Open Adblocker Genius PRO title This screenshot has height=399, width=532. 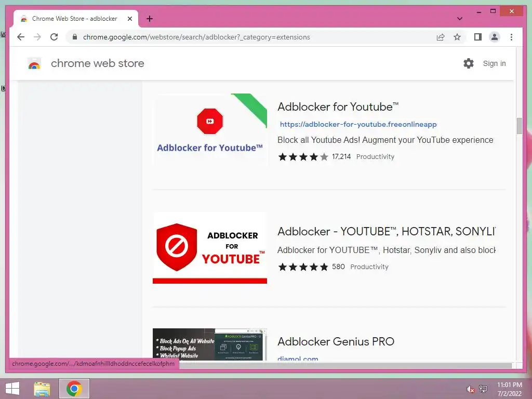click(x=336, y=341)
